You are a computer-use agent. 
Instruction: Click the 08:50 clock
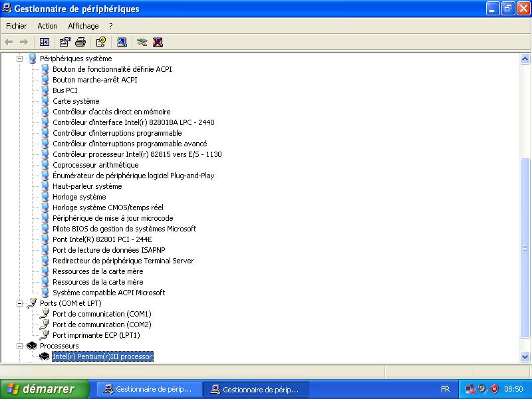[513, 389]
